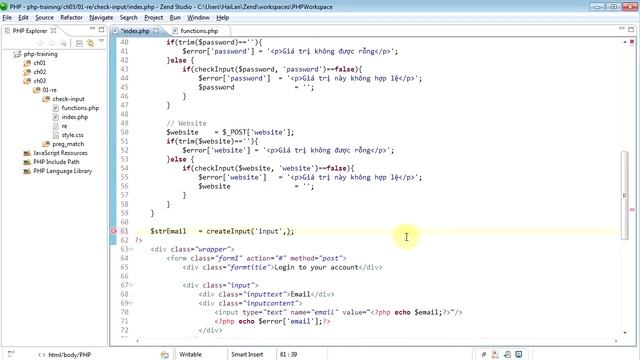Open the Help menu
The width and height of the screenshot is (640, 360).
tap(222, 18)
